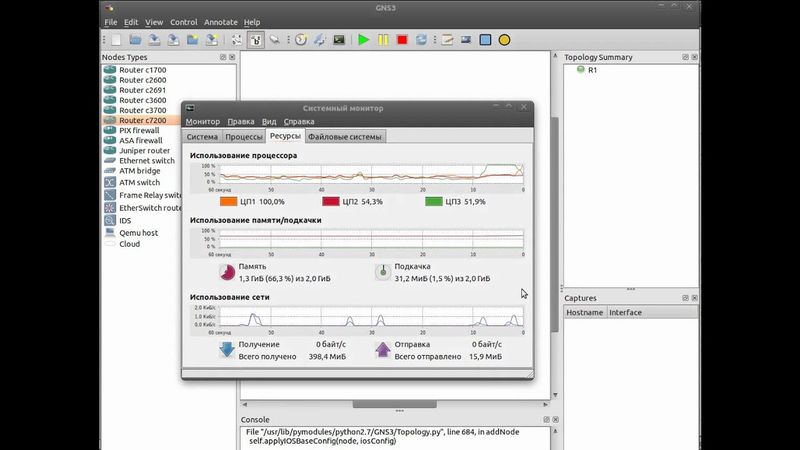Viewport: 800px width, 450px height.
Task: Click the Память memory pie color icon
Action: 227,272
